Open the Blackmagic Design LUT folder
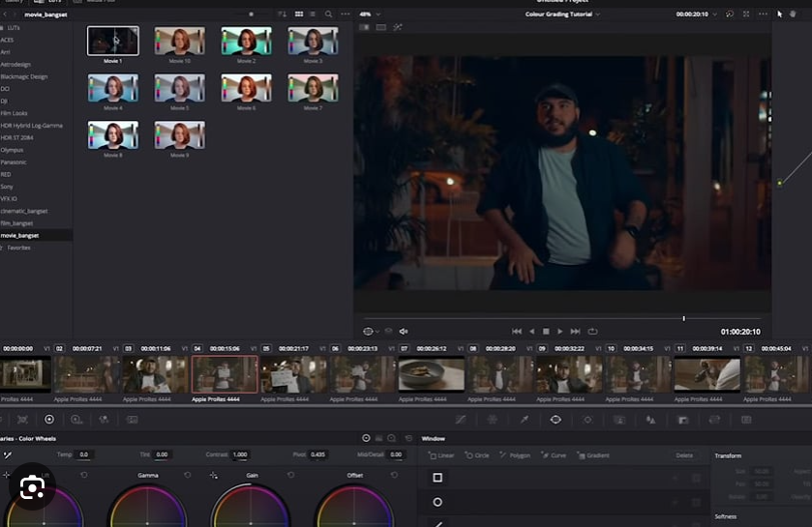This screenshot has width=812, height=527. tap(23, 76)
